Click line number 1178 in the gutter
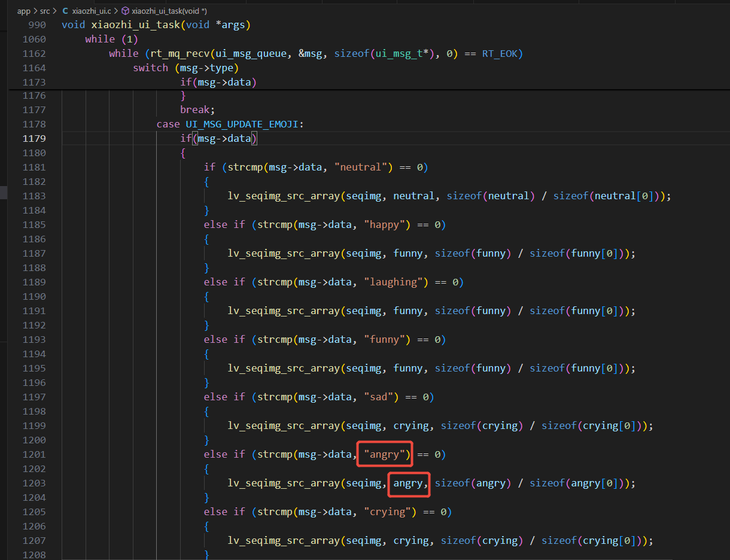730x560 pixels. (34, 124)
